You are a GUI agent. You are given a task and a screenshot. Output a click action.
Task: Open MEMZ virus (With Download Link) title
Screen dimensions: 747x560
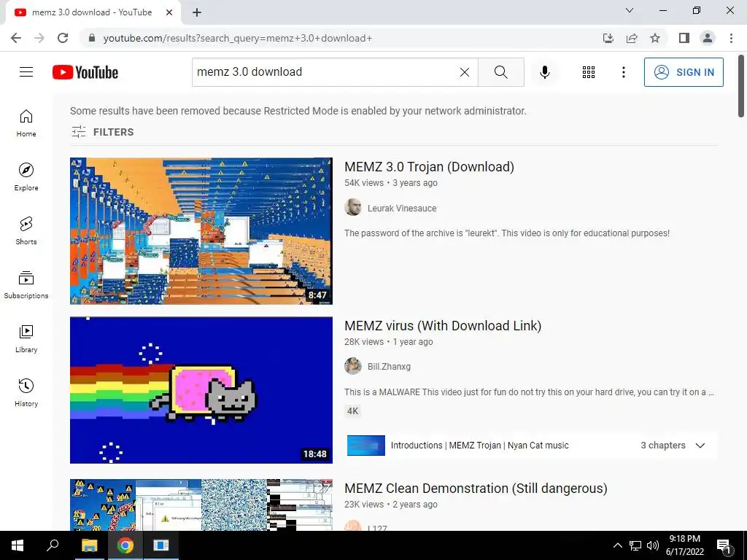pyautogui.click(x=443, y=326)
